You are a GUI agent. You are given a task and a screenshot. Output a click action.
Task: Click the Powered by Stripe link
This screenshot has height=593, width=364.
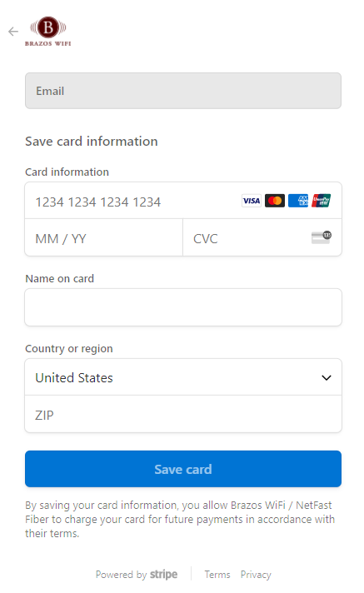pos(137,575)
